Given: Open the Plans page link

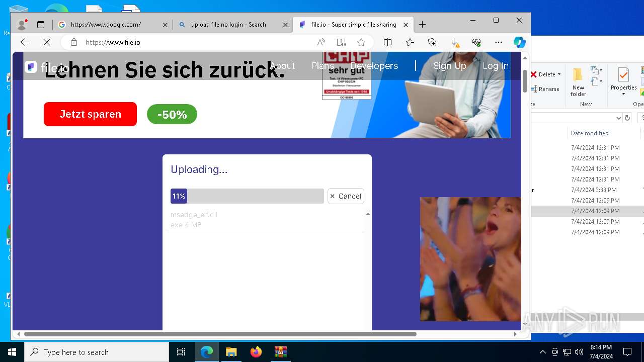Looking at the screenshot, I should pyautogui.click(x=323, y=66).
